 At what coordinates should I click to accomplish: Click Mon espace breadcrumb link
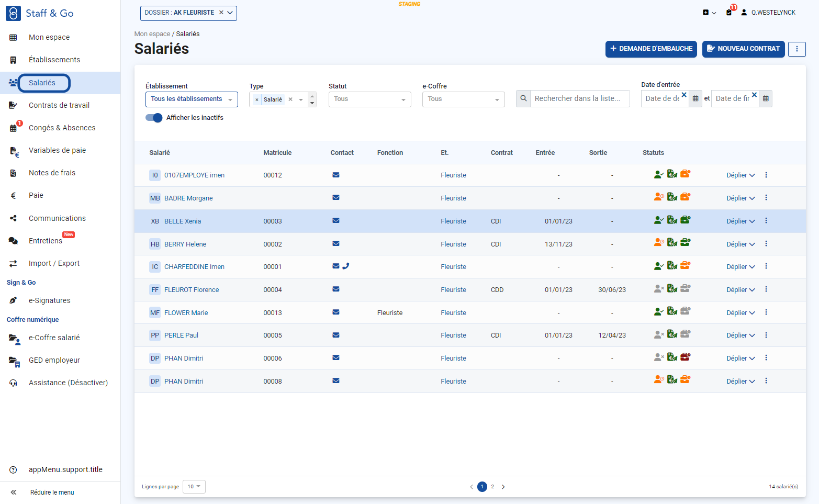152,34
